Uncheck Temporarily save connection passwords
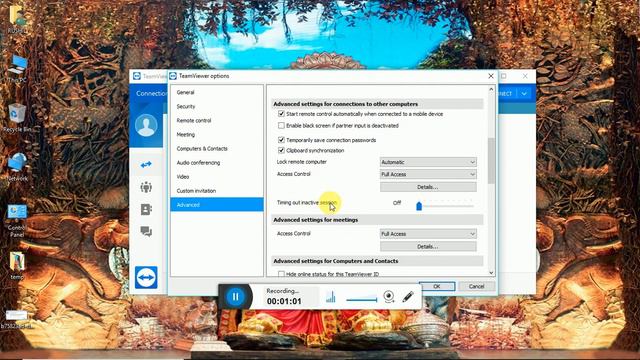Screen dimensions: 640x360 click(281, 140)
